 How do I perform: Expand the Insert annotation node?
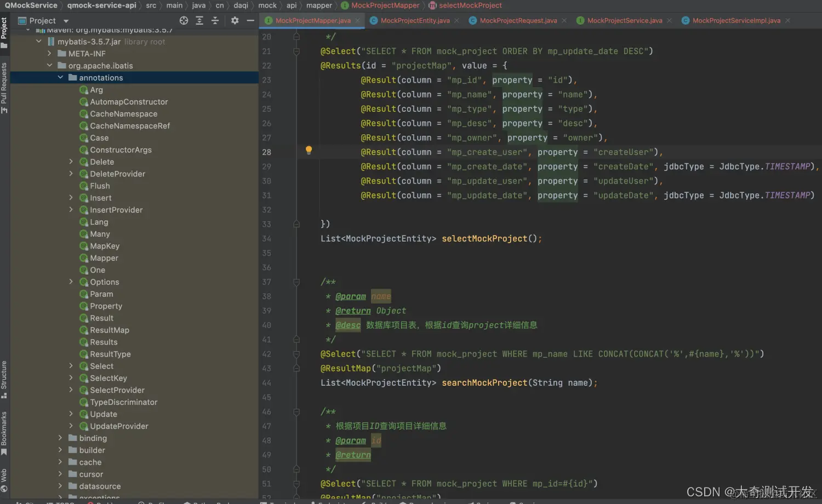pos(71,198)
